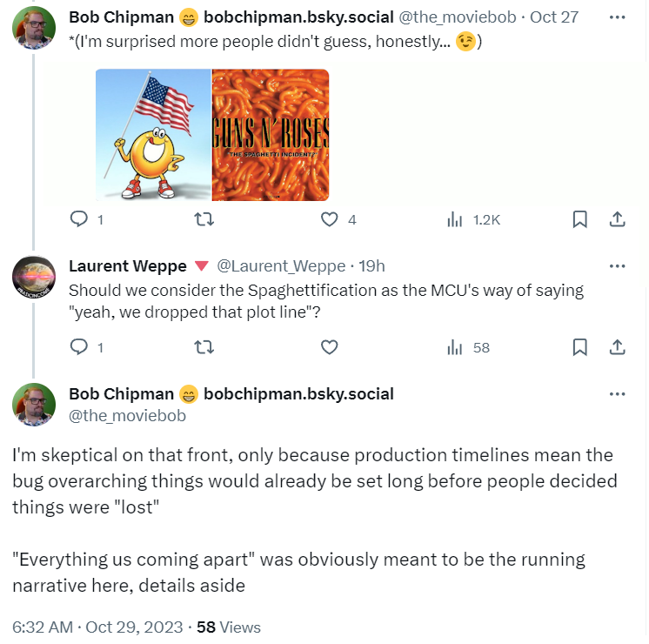Like Laurent Weppe's tweet
Viewport: 649px width, 644px height.
[x=329, y=347]
